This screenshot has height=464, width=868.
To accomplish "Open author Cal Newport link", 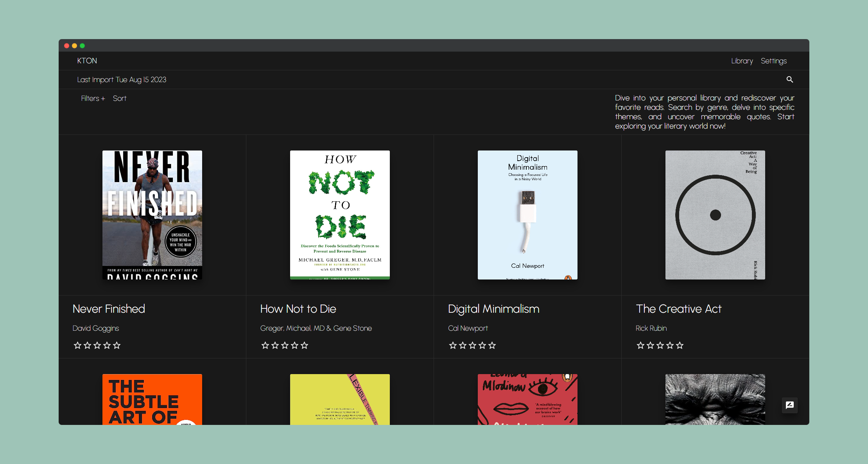I will 468,328.
